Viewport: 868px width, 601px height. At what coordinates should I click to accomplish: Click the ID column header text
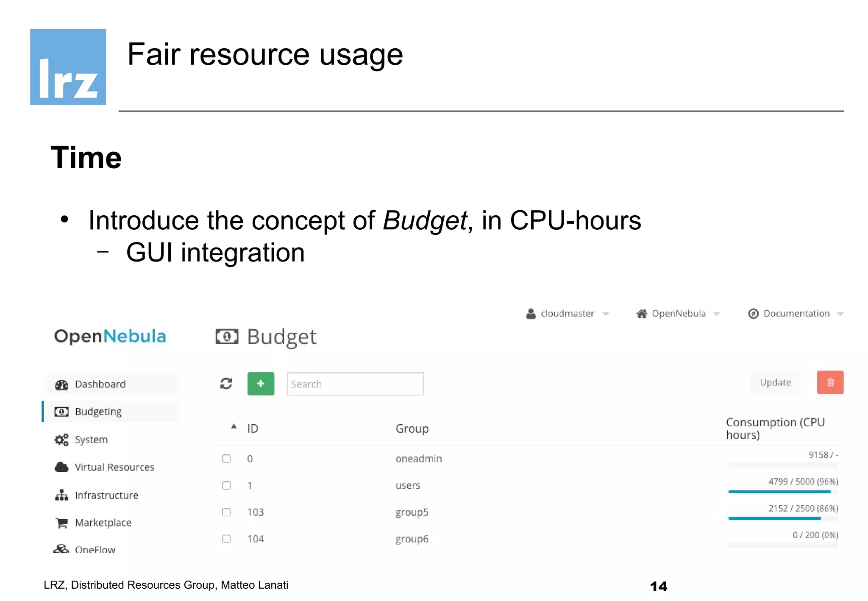(253, 428)
